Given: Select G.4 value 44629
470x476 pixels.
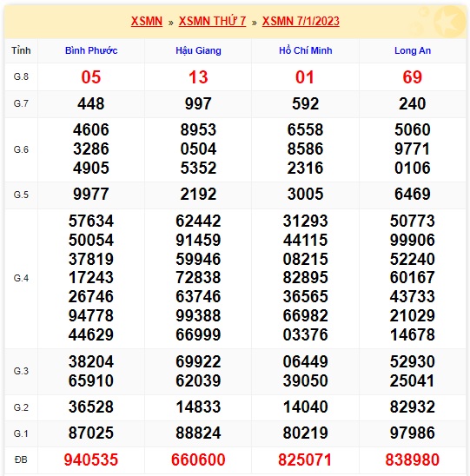Looking at the screenshot, I should (90, 334).
